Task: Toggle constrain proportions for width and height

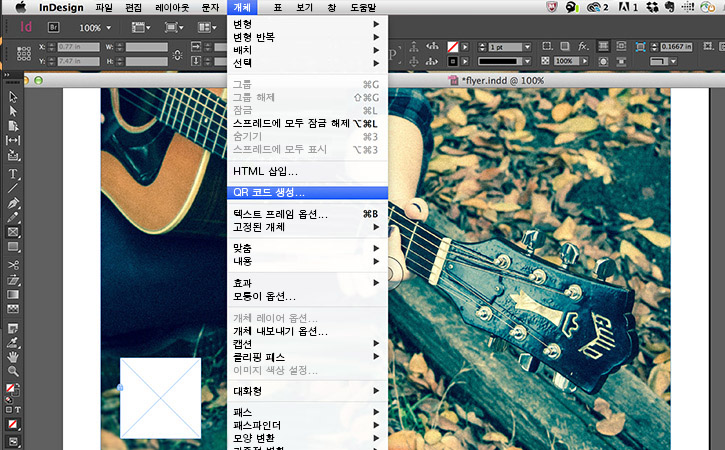Action: tap(177, 55)
